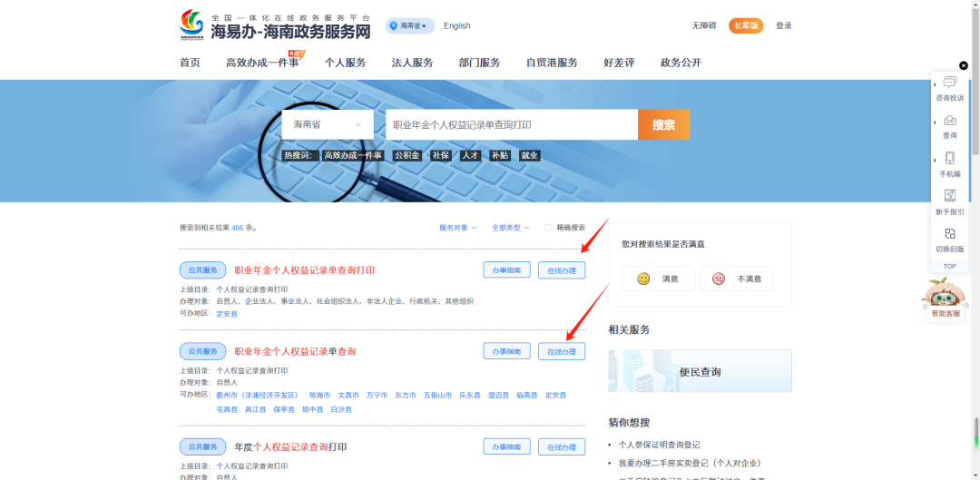Click the 琼海市 region link
Image resolution: width=980 pixels, height=480 pixels.
[x=320, y=395]
